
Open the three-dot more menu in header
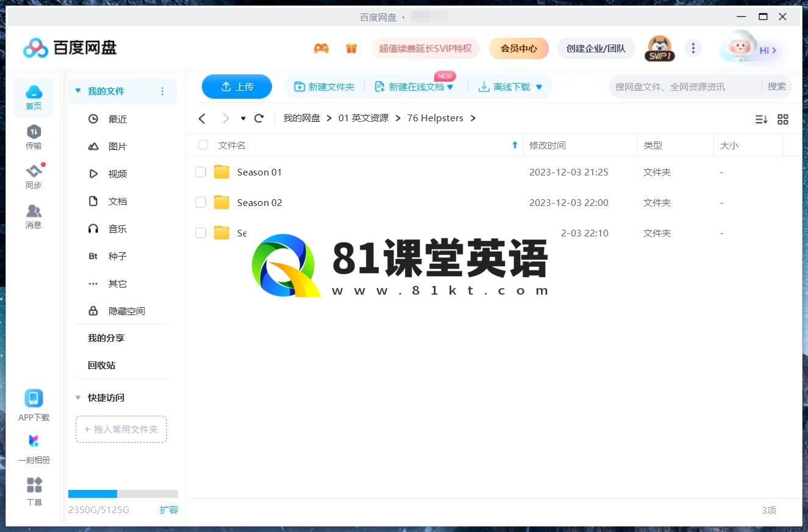(693, 48)
